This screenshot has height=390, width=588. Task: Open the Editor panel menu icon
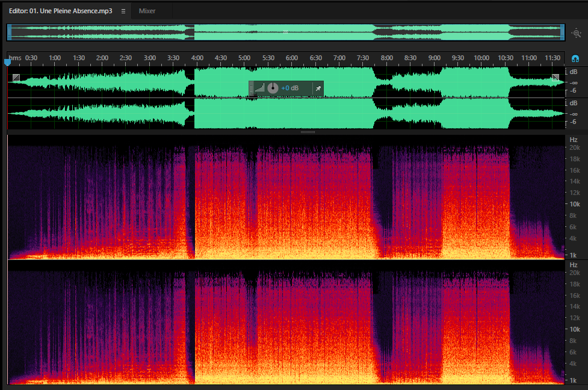pyautogui.click(x=123, y=11)
